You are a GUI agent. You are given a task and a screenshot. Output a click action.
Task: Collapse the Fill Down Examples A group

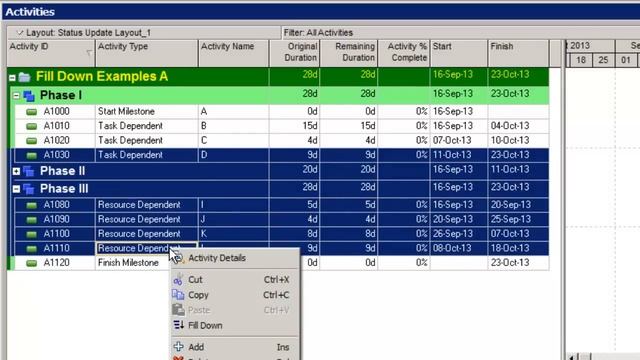pyautogui.click(x=12, y=77)
